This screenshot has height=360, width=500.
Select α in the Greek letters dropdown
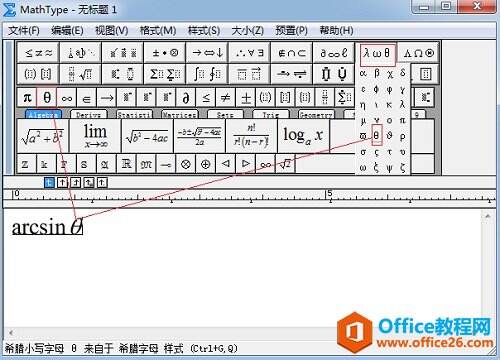[x=363, y=73]
